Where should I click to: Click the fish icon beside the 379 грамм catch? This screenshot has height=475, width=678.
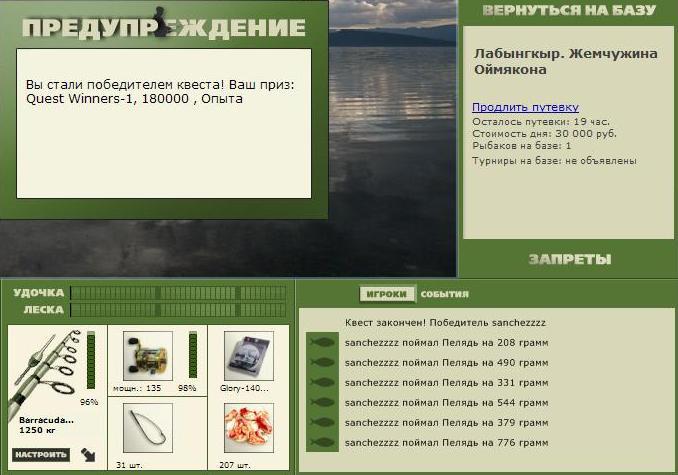323,422
